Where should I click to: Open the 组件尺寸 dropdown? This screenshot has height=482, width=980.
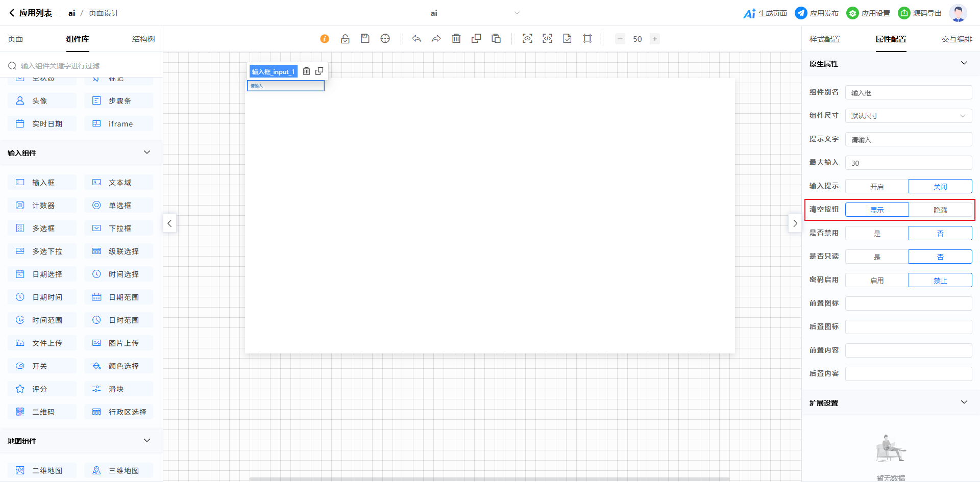coord(909,116)
